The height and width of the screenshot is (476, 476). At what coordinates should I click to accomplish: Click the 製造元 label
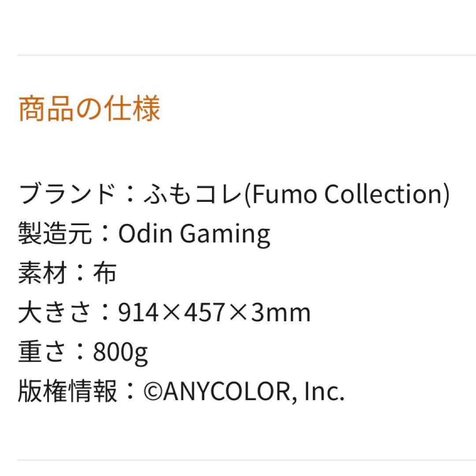point(55,234)
